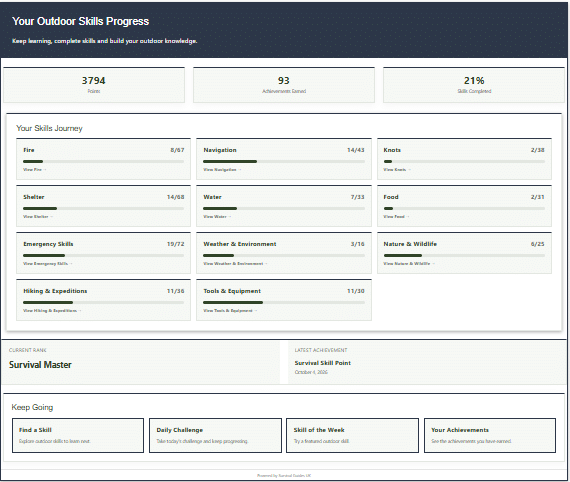Click the Tools & Equipment progress bar

click(284, 302)
